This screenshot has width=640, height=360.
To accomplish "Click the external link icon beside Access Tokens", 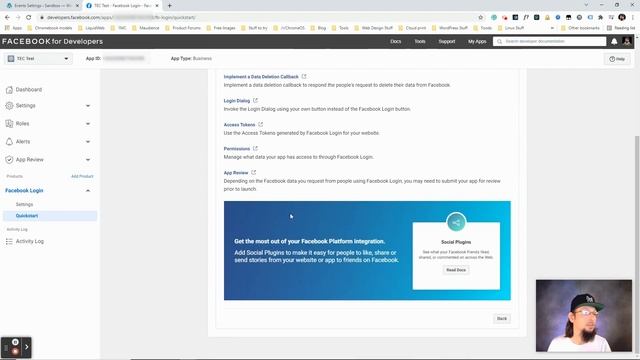I will tap(260, 124).
